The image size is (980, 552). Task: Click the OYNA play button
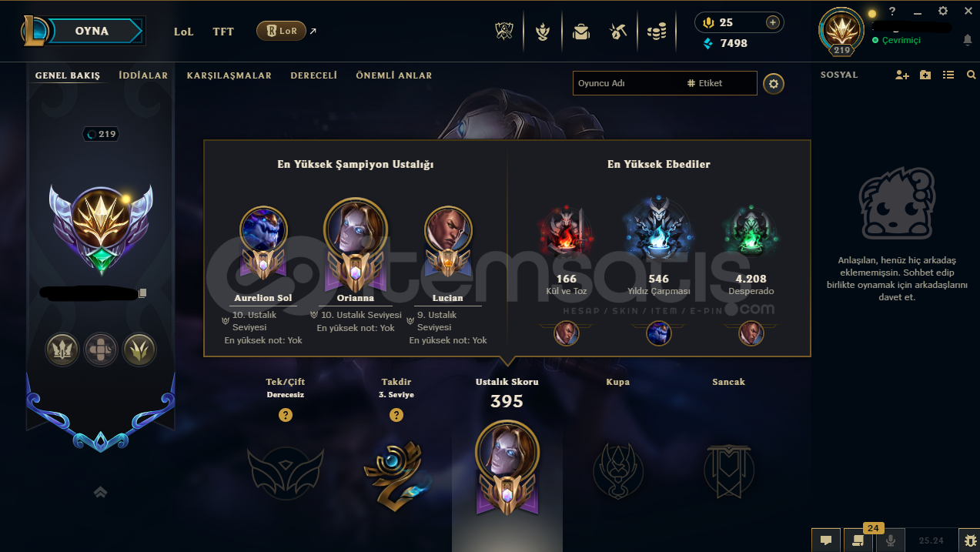[92, 31]
